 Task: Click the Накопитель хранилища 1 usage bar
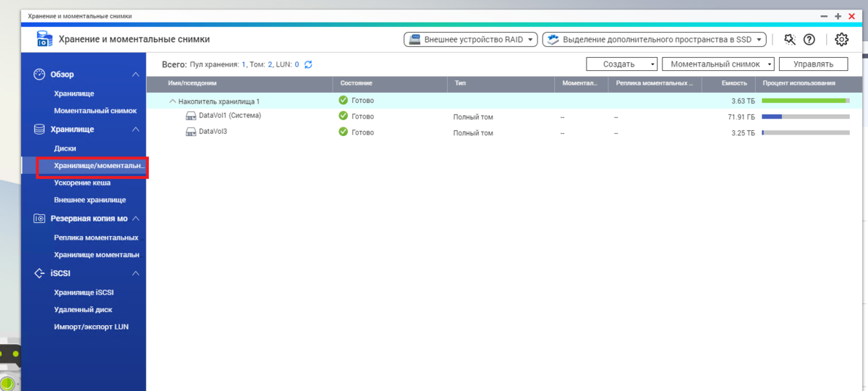806,100
